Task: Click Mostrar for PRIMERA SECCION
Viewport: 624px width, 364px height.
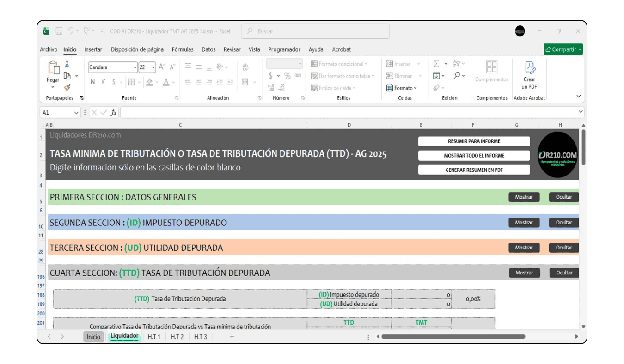Action: point(524,197)
